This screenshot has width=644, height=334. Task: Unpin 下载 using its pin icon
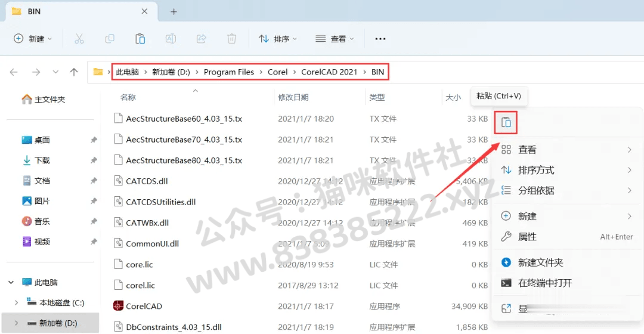pos(94,160)
